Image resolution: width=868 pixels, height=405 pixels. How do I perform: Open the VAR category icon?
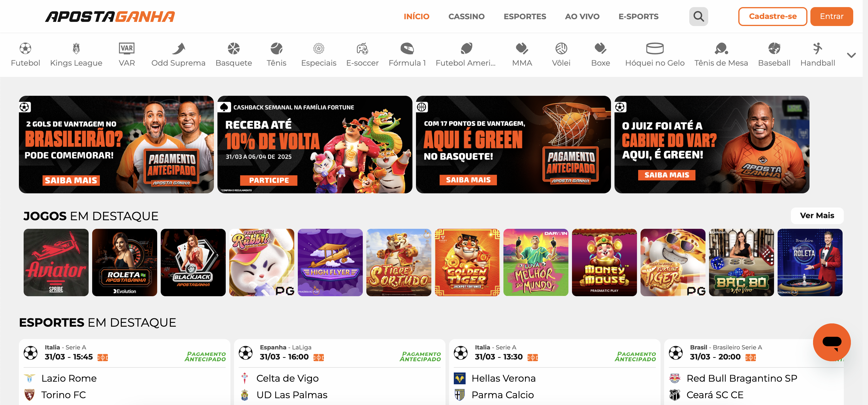(127, 48)
